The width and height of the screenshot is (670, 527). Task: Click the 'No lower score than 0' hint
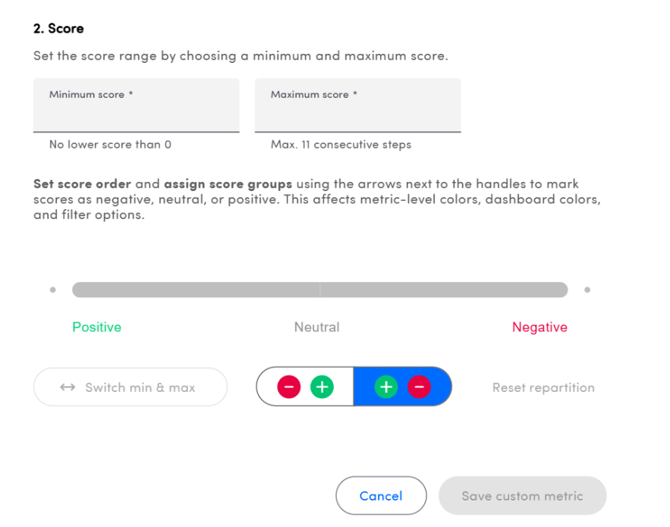[x=110, y=144]
